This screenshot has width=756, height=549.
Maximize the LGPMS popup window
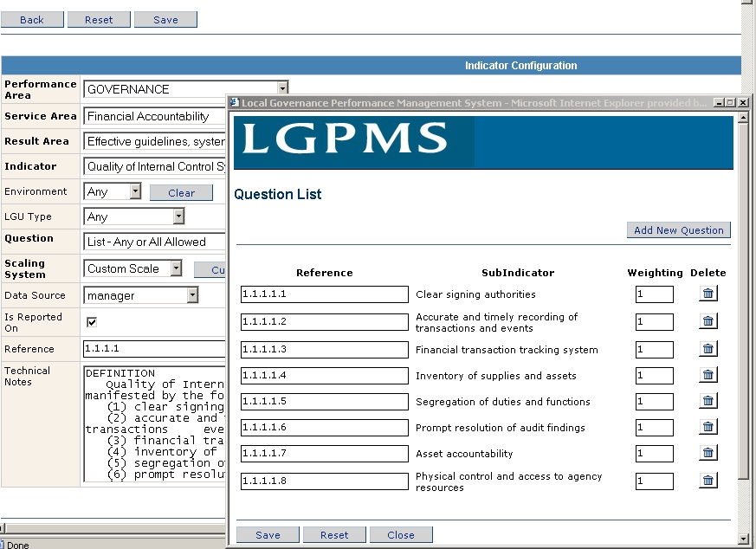click(x=730, y=103)
